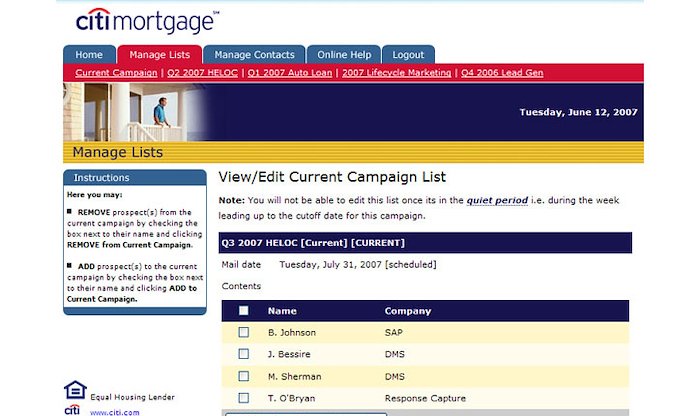Click the name B. Johnson
This screenshot has width=700, height=416.
pos(292,333)
